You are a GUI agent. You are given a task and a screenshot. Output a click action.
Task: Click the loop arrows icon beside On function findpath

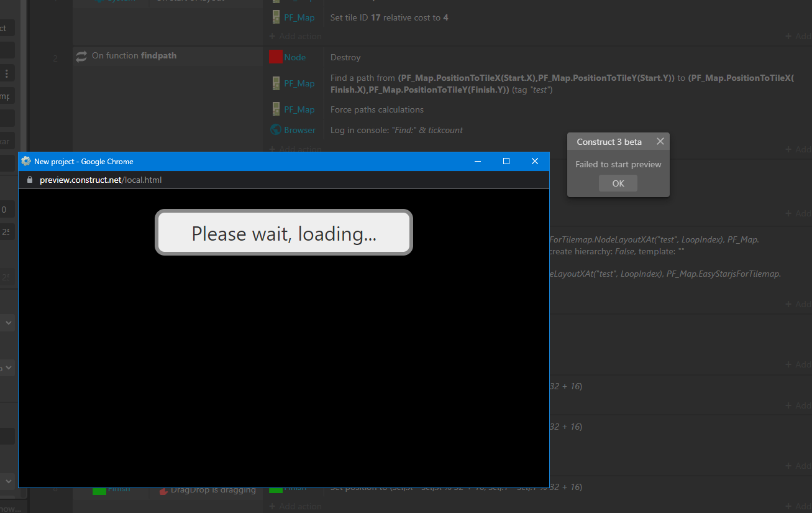coord(81,57)
